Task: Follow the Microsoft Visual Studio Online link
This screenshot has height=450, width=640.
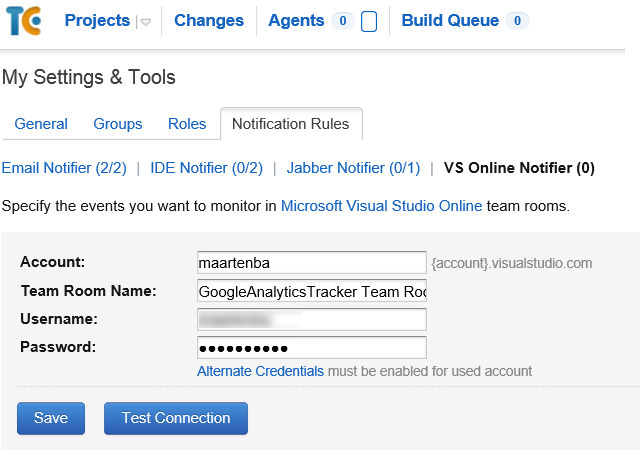Action: 382,206
